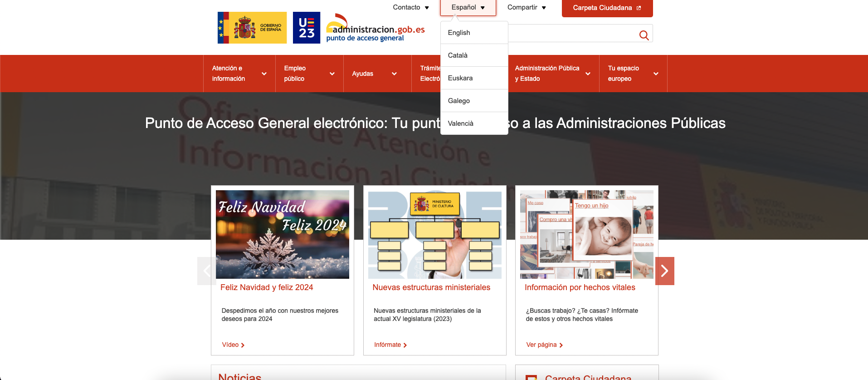
Task: Click into the search input field
Action: 571,34
